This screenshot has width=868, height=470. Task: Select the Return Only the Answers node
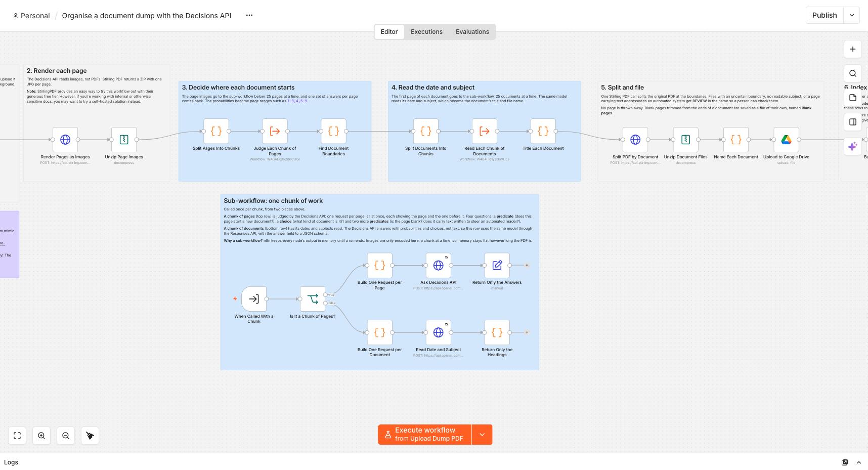point(497,265)
